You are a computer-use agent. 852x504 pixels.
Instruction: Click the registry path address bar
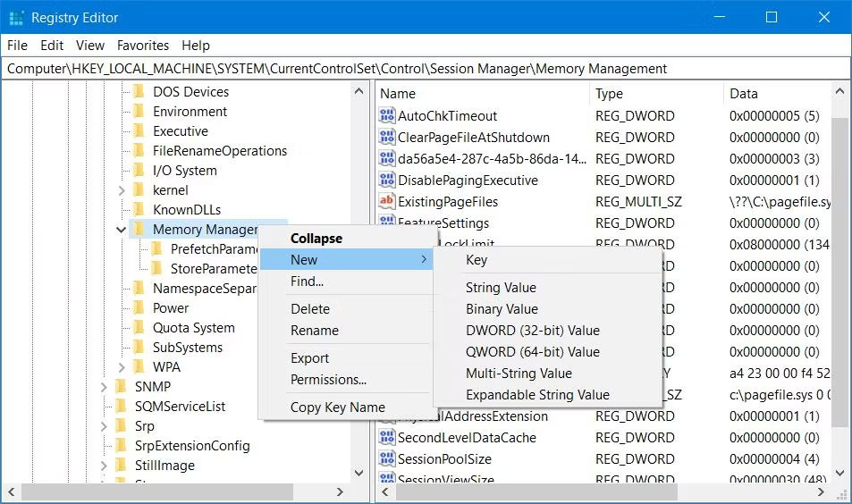(426, 69)
